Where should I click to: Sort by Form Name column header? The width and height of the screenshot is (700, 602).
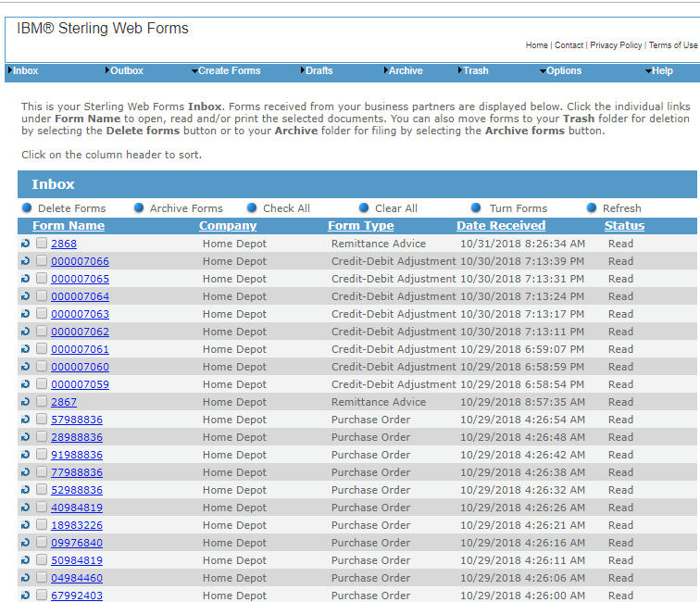pos(69,226)
